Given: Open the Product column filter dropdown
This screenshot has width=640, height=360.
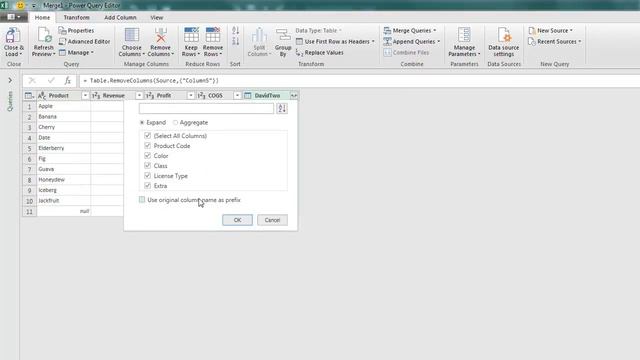Looking at the screenshot, I should coord(85,96).
